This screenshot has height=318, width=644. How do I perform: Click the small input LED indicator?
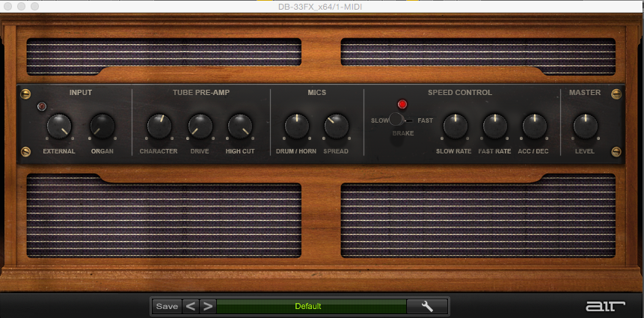point(42,106)
